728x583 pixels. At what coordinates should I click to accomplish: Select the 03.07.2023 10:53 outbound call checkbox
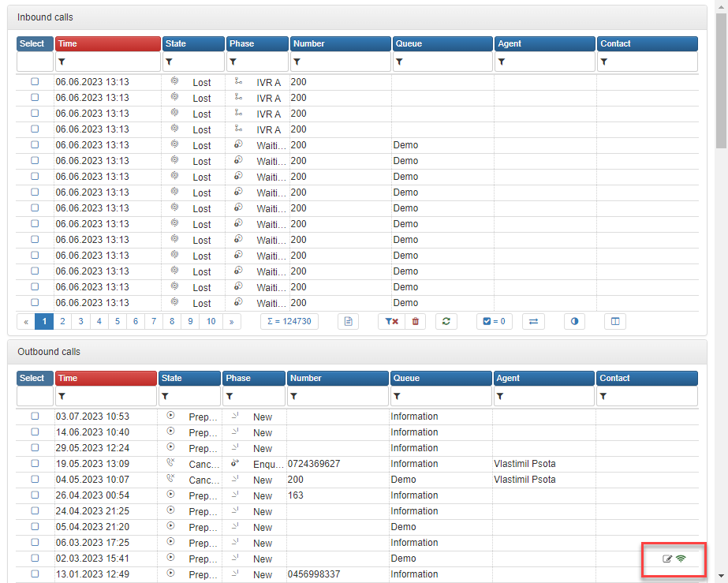tap(35, 417)
